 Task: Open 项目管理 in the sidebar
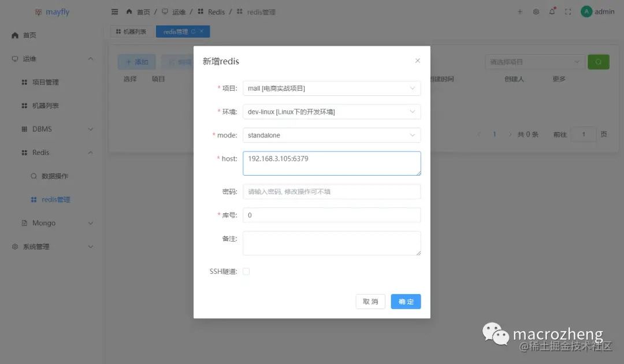52,83
